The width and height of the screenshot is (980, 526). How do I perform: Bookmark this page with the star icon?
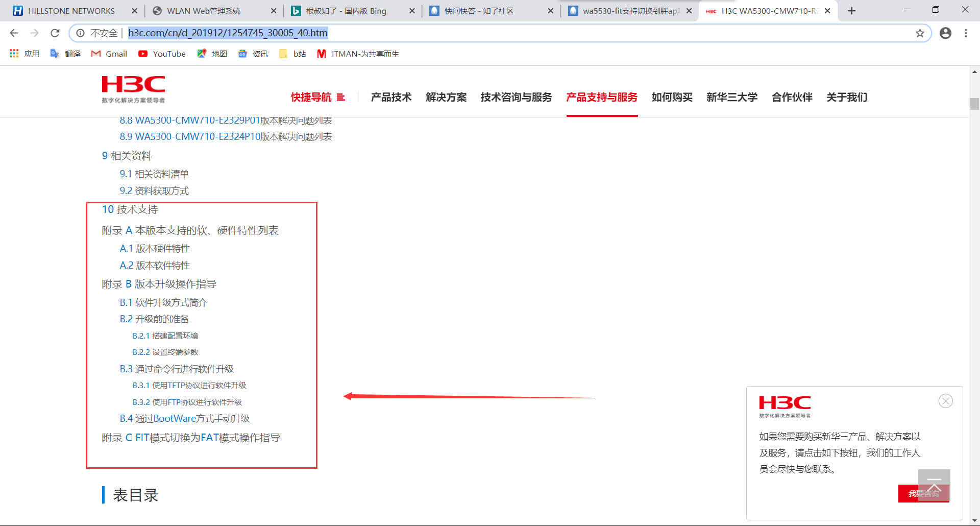coord(920,33)
